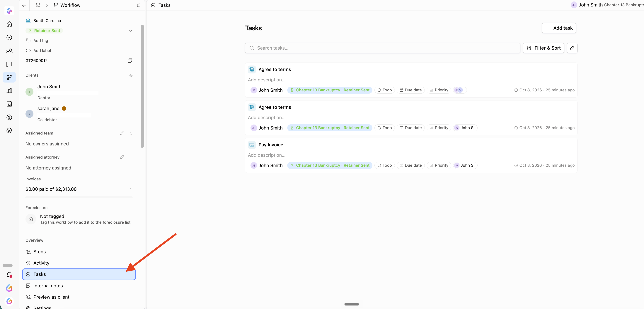644x309 pixels.
Task: Open the Activity section
Action: pyautogui.click(x=79, y=263)
